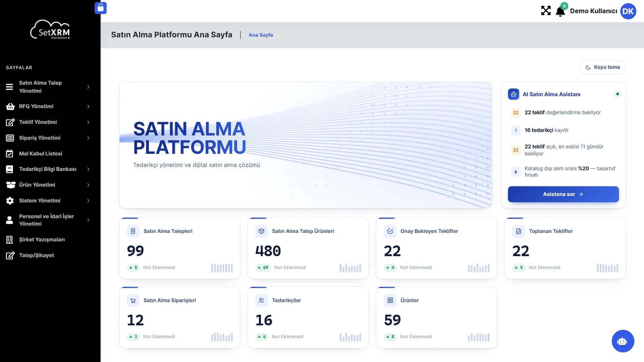
Task: Click the RFQ Yönetimi basket icon
Action: click(10, 107)
